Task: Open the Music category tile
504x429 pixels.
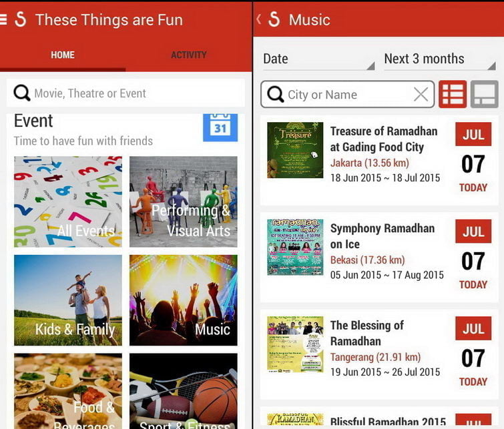Action: (184, 300)
